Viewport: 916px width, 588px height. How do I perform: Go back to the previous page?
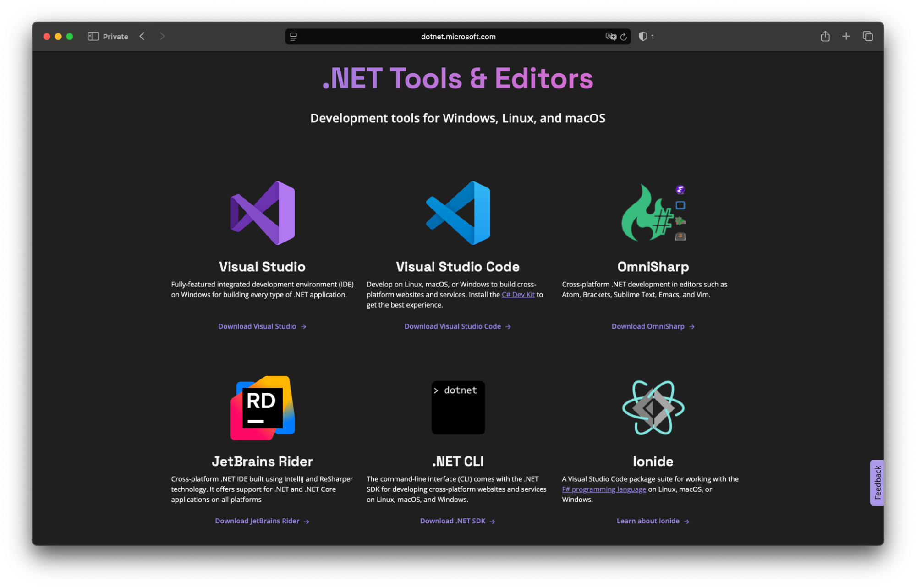[x=142, y=36]
